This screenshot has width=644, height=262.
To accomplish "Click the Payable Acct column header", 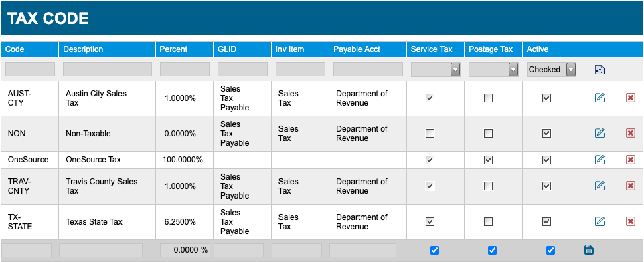I will (357, 49).
